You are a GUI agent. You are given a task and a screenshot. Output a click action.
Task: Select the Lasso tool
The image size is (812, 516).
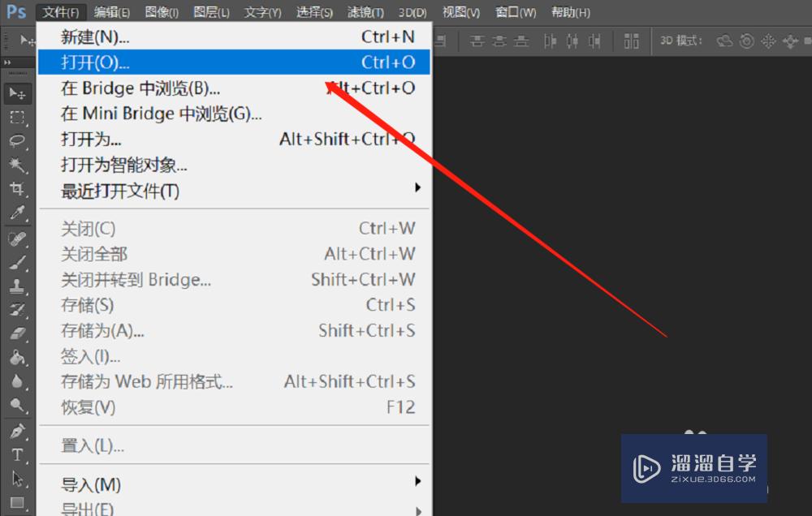(17, 141)
